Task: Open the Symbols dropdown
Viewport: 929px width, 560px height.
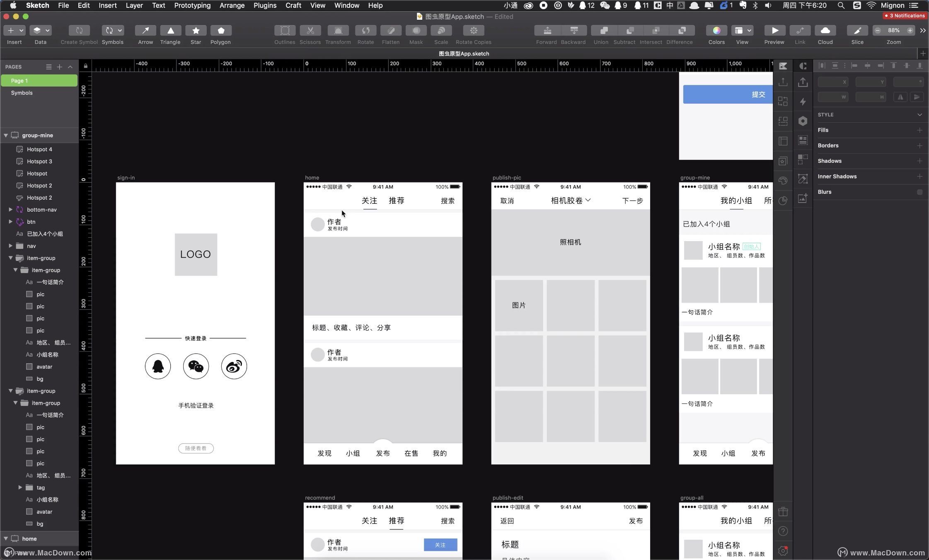Action: click(113, 31)
